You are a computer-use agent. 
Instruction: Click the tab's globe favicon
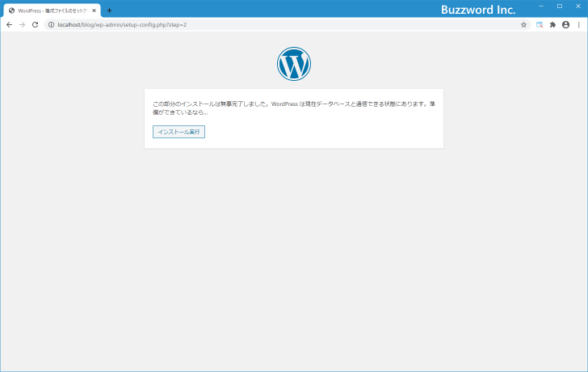pos(11,11)
